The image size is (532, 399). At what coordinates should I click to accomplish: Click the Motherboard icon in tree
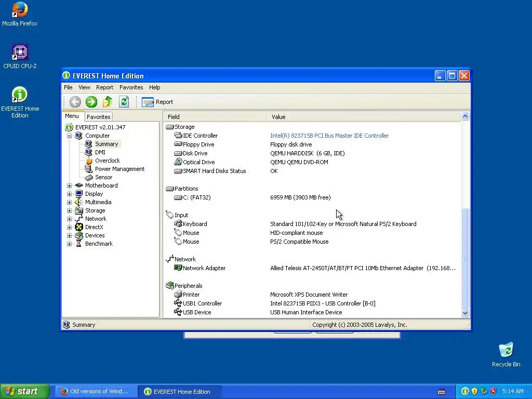pos(79,185)
